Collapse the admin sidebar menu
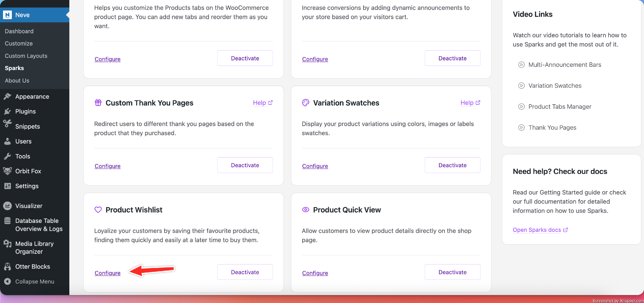This screenshot has height=303, width=644. click(x=34, y=282)
